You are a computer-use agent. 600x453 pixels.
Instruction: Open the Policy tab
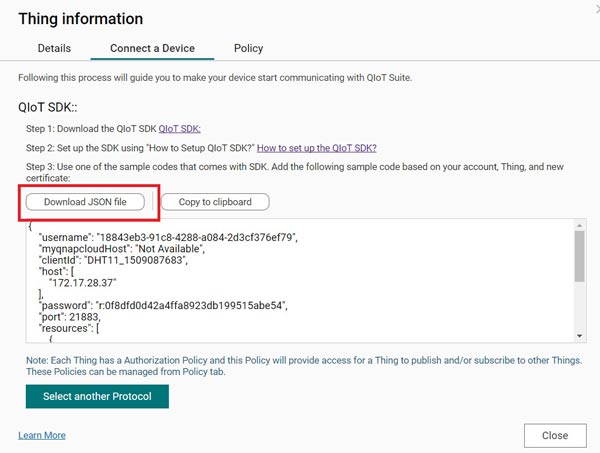point(248,48)
